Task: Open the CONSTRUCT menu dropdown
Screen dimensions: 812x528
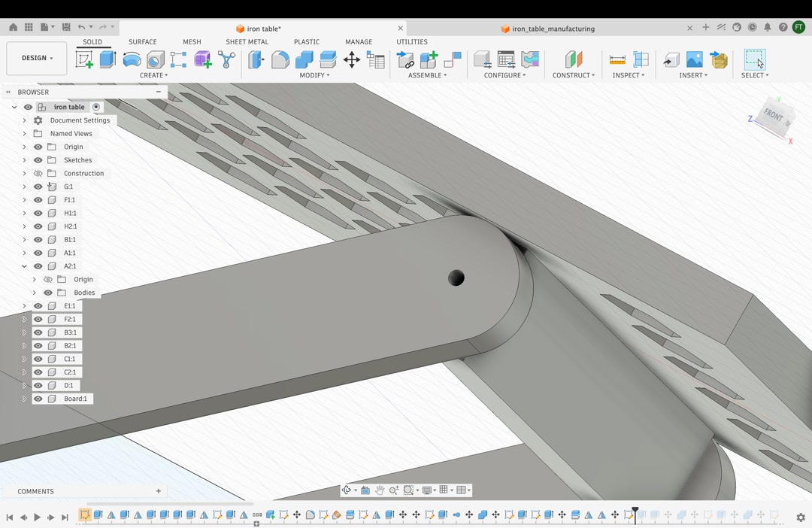Action: coord(574,75)
